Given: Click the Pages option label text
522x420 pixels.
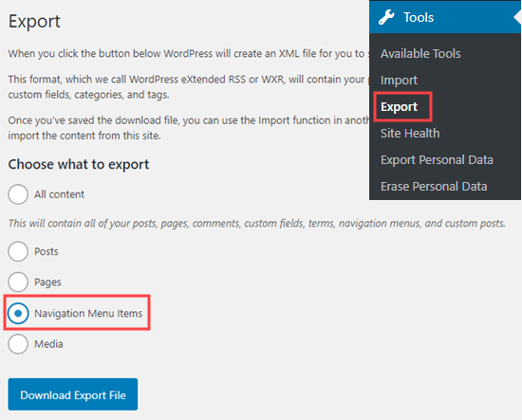Looking at the screenshot, I should 47,283.
